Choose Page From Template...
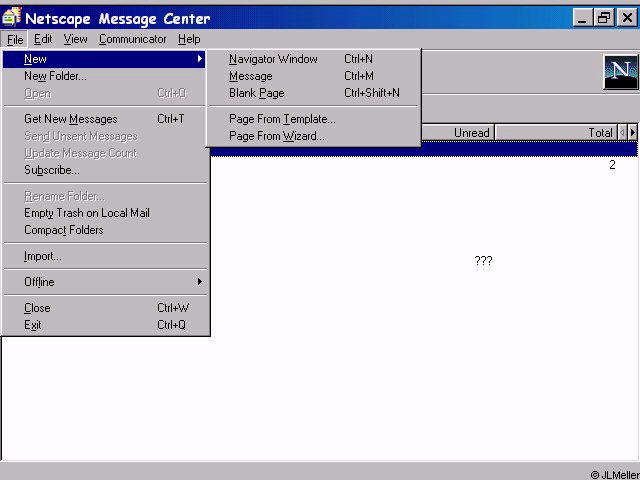Viewport: 640px width, 480px height. point(313,119)
